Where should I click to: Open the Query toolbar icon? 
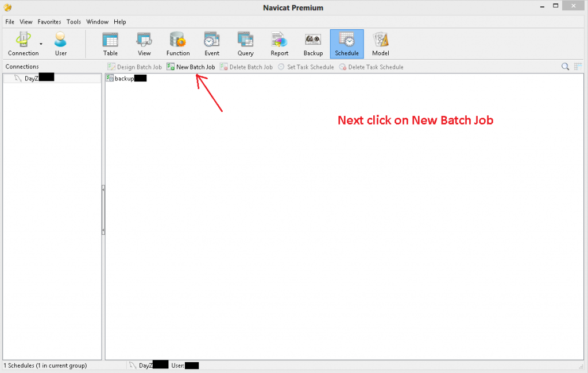coord(246,44)
